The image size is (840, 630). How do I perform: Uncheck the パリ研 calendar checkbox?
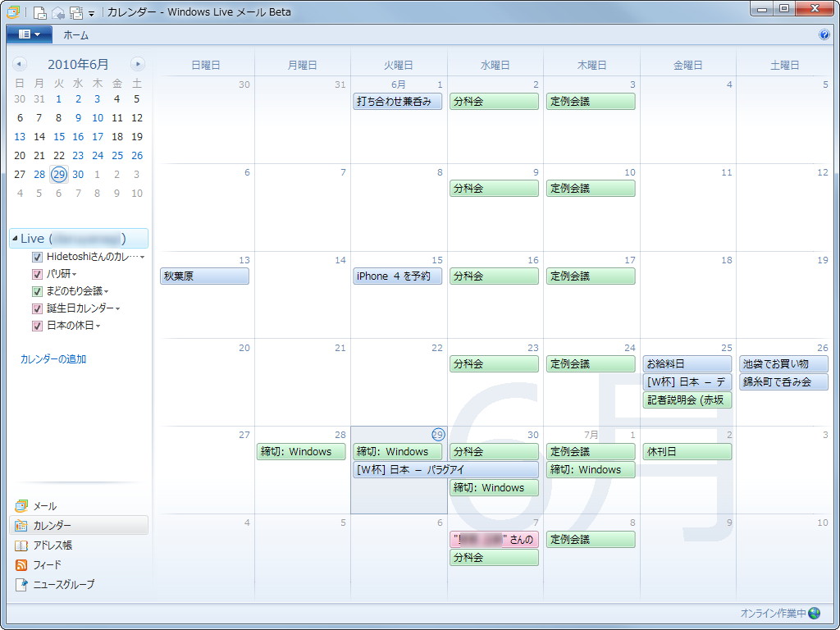pos(37,274)
